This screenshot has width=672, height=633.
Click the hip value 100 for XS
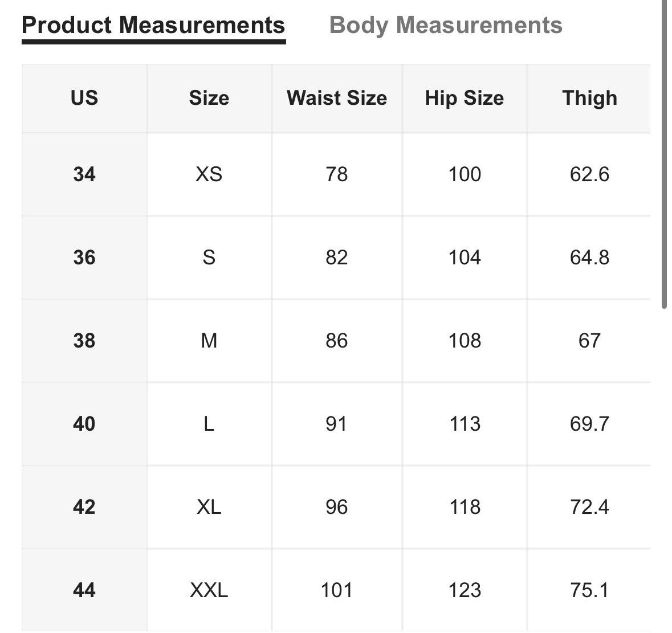pyautogui.click(x=465, y=174)
